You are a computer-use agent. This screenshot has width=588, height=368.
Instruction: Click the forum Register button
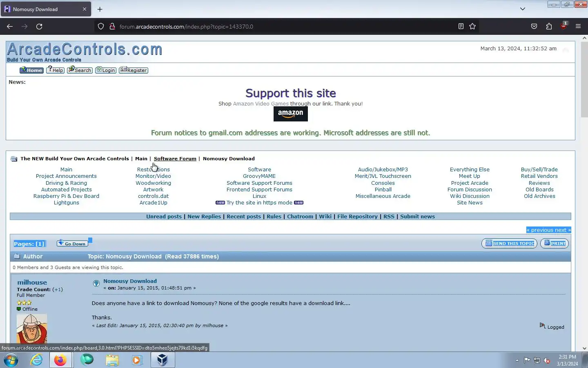[134, 70]
